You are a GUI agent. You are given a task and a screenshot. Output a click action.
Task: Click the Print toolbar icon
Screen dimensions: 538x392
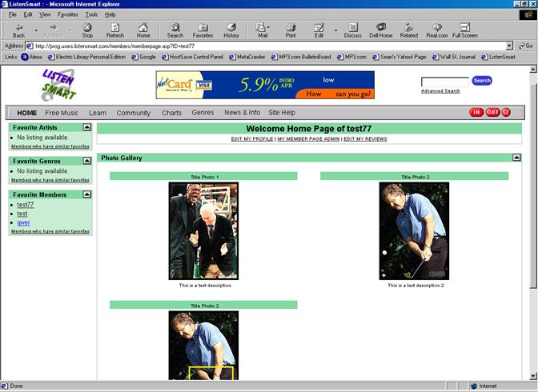[291, 30]
